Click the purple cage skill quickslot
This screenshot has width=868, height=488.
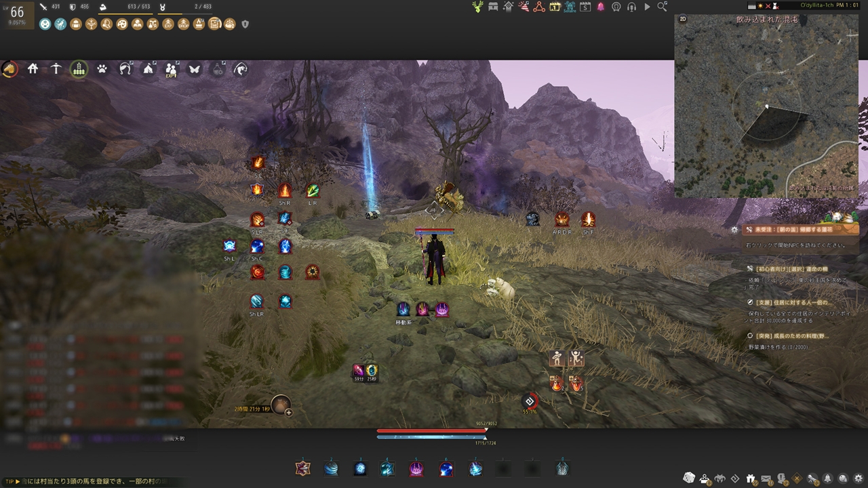[x=416, y=468]
